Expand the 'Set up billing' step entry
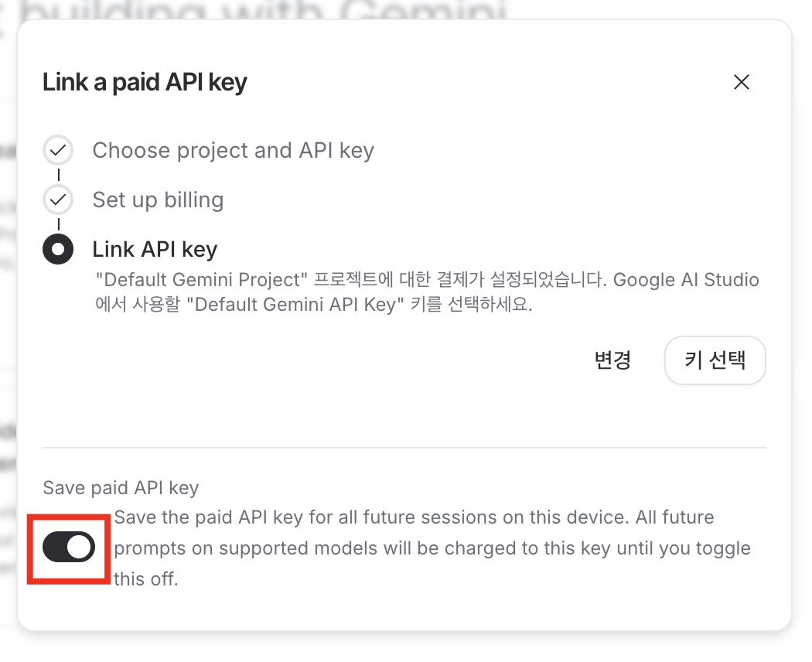This screenshot has width=812, height=662. (x=158, y=200)
